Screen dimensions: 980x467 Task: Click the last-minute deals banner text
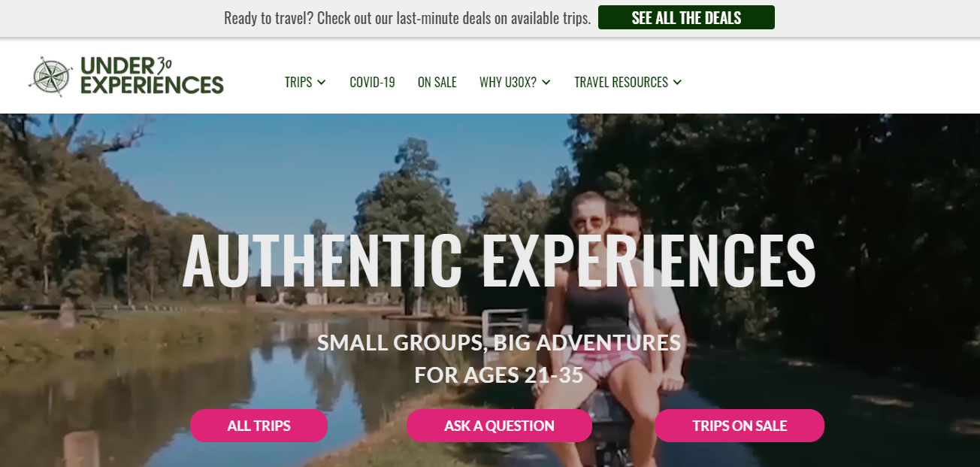407,17
